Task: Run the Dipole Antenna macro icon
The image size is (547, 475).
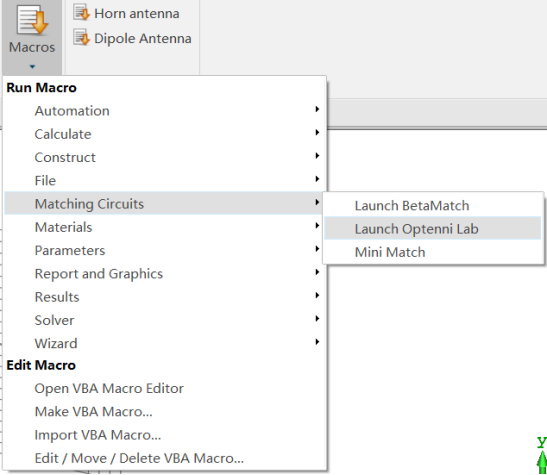Action: (82, 38)
